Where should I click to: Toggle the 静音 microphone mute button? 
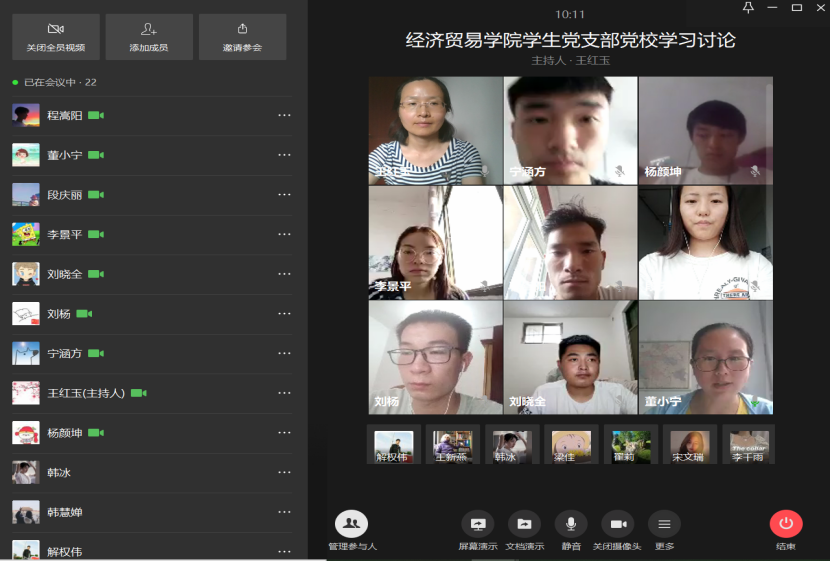pyautogui.click(x=571, y=530)
